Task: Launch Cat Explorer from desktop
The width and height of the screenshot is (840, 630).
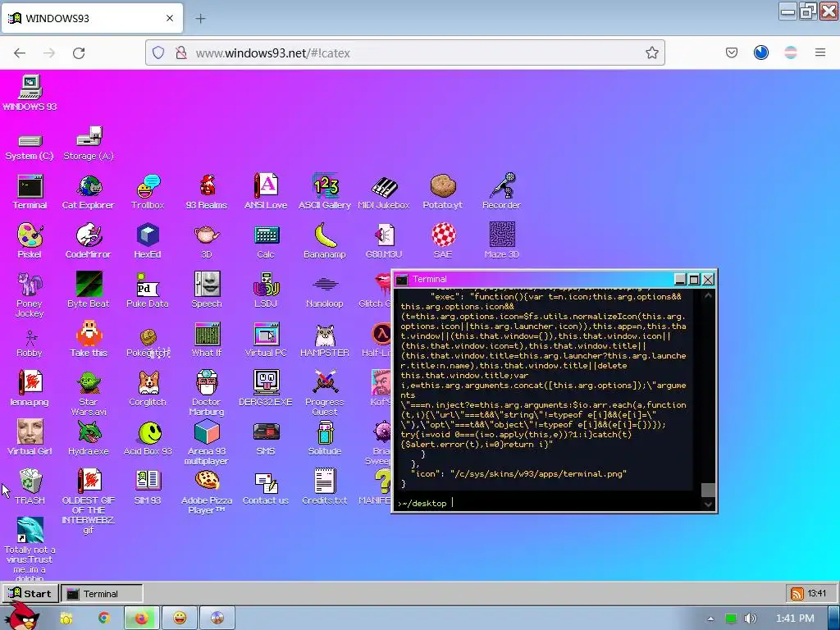Action: (x=89, y=191)
